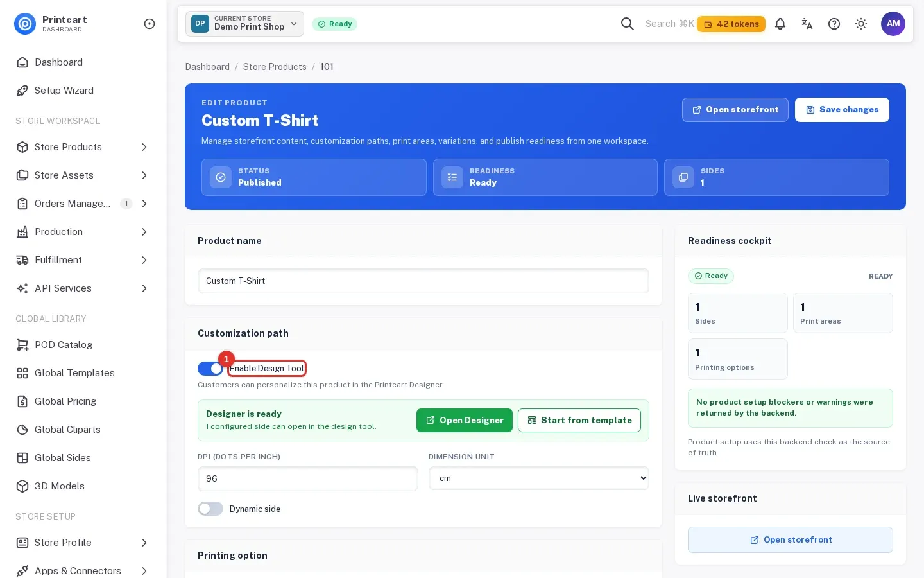The image size is (924, 578).
Task: Go to Dashboard breadcrumb link
Action: click(207, 67)
